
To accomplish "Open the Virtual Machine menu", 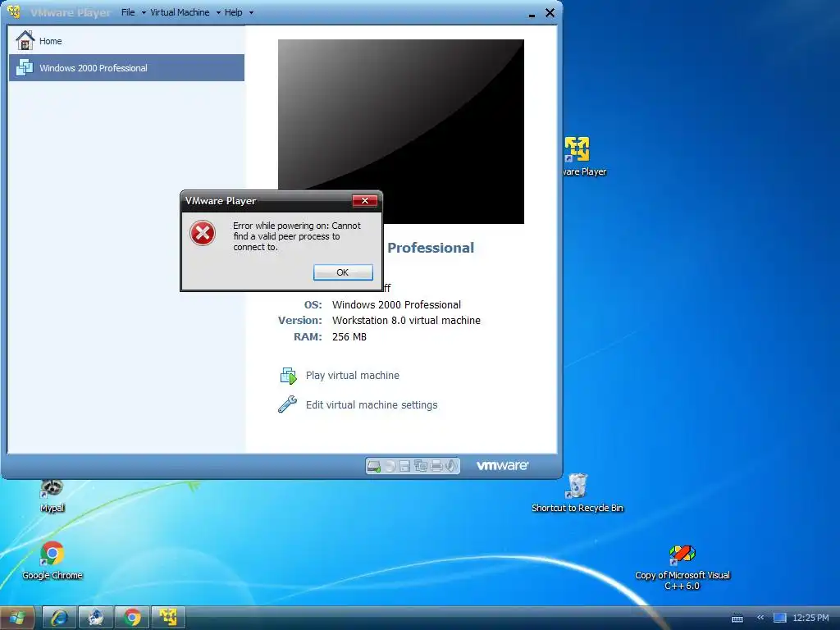I will [x=180, y=12].
